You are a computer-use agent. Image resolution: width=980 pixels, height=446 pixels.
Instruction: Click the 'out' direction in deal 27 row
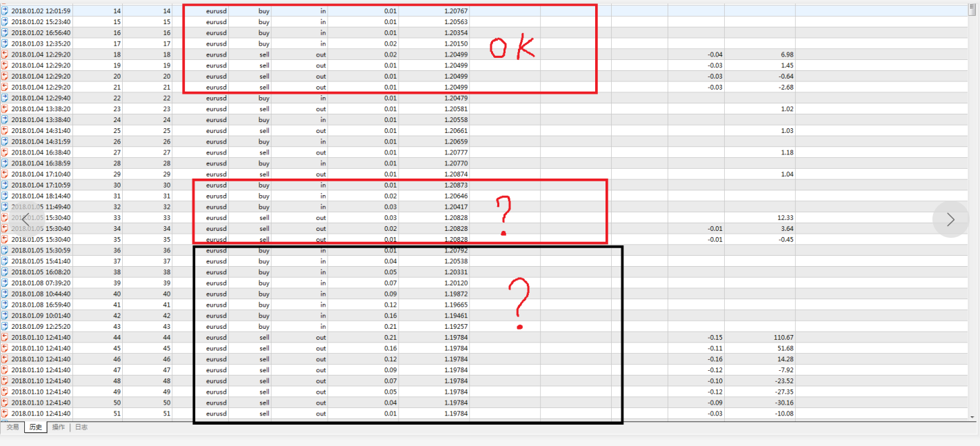tap(321, 152)
